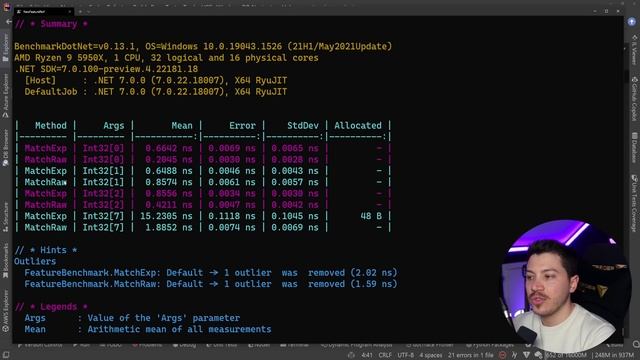Open the Database right panel
The height and width of the screenshot is (360, 640).
pos(634,148)
